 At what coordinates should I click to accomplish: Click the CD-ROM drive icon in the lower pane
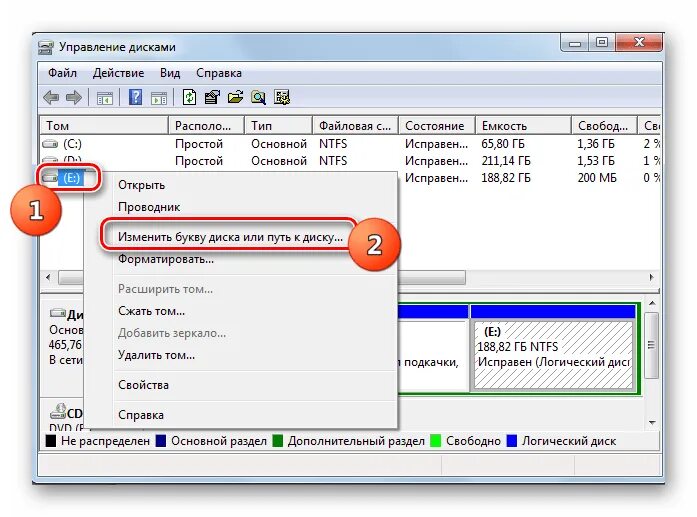58,412
